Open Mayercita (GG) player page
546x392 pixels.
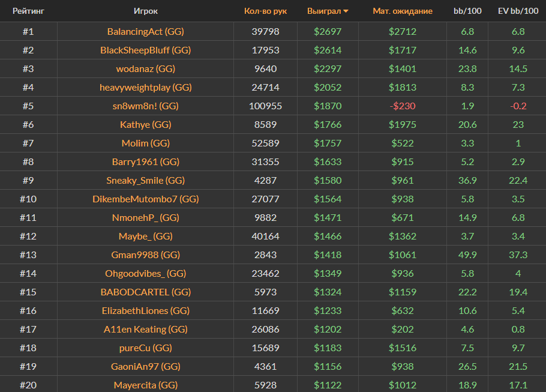pos(146,385)
